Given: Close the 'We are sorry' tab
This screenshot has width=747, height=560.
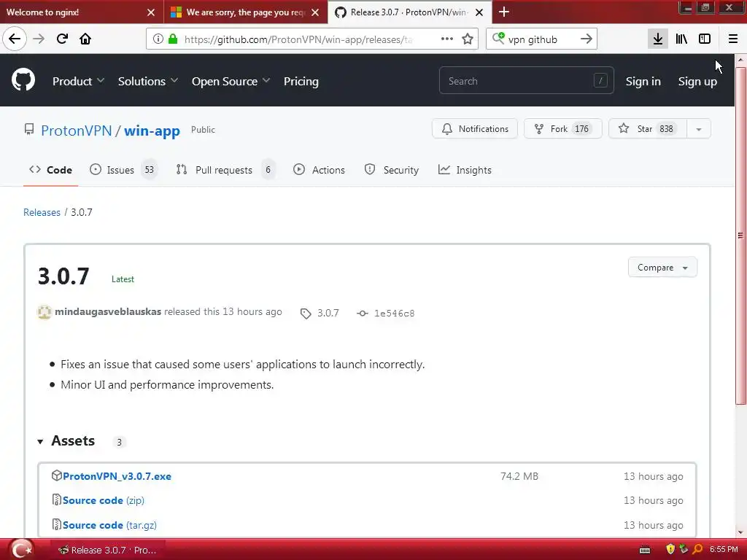Looking at the screenshot, I should pyautogui.click(x=315, y=12).
